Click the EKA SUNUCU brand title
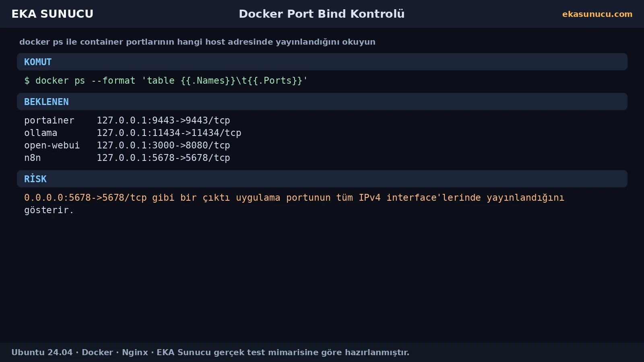 (52, 14)
